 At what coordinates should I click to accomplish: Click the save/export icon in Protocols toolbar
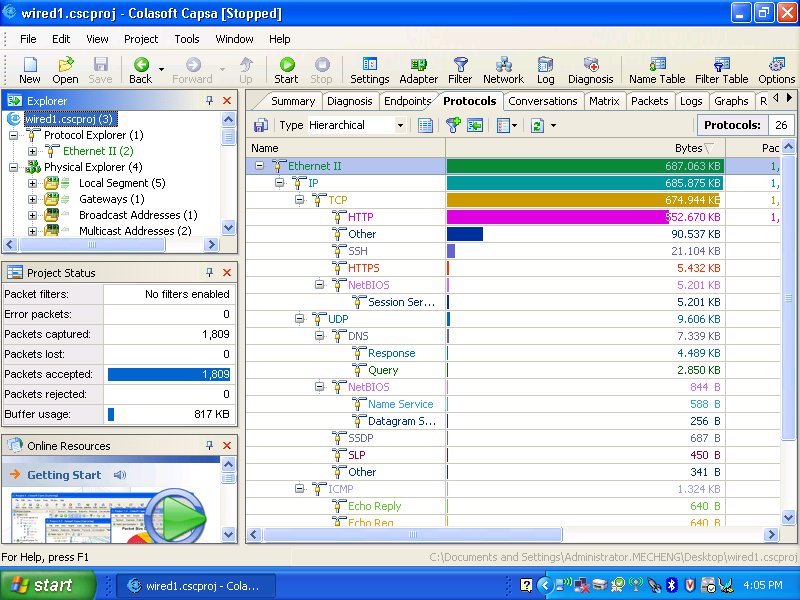pos(261,125)
